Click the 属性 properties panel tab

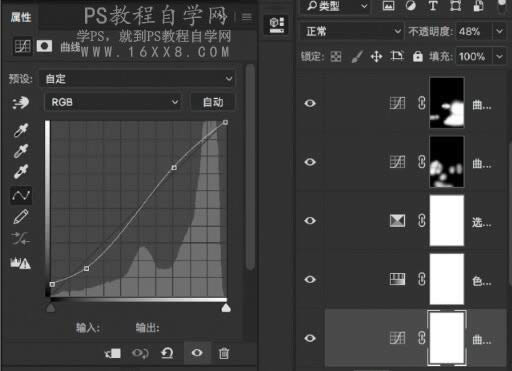pos(21,17)
